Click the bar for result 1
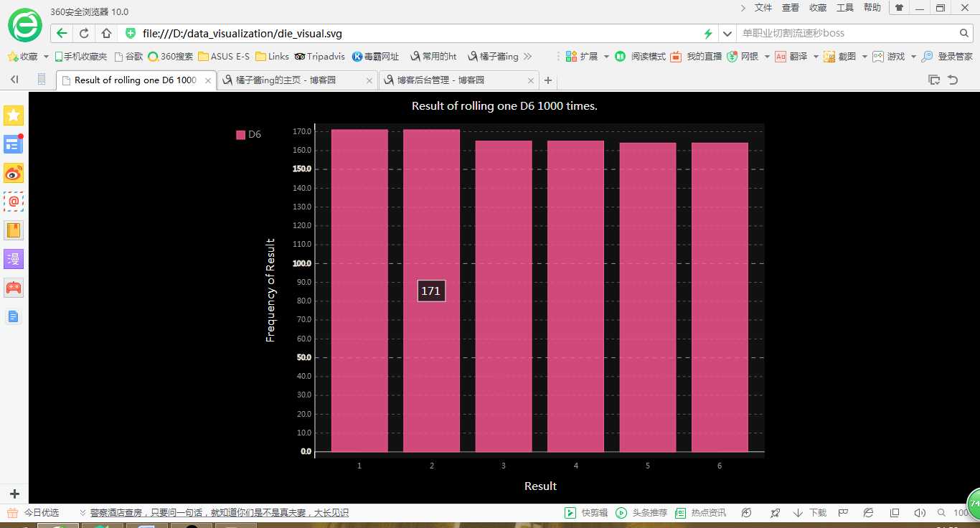This screenshot has height=528, width=980. (359, 291)
